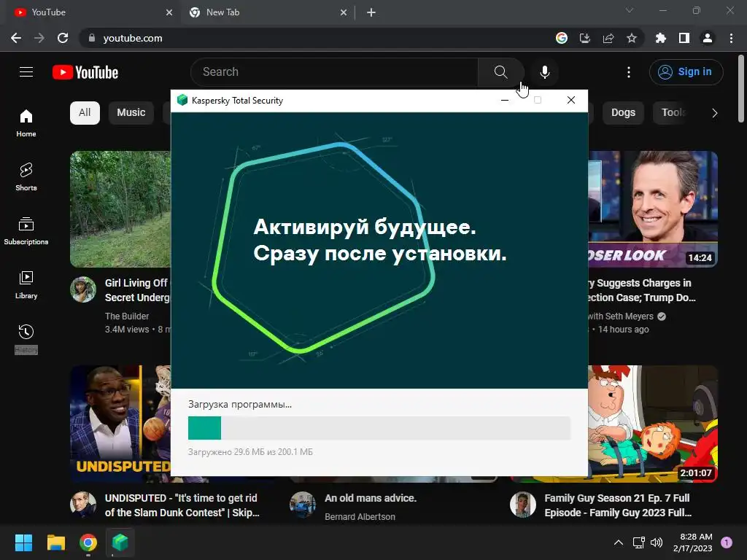Switch to the New Tab tab
Screen dimensions: 747x560
click(x=267, y=12)
